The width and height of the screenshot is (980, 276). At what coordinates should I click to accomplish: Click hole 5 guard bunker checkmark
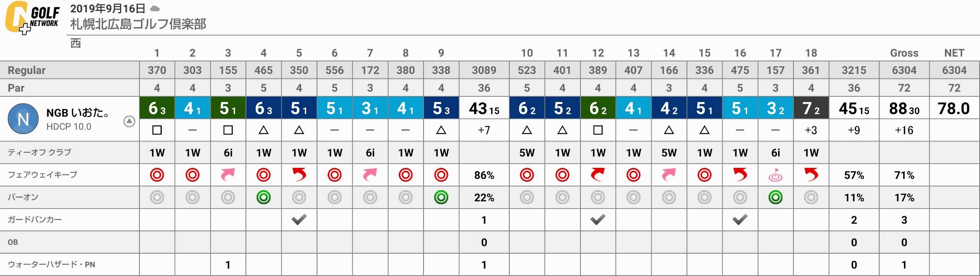click(x=299, y=220)
